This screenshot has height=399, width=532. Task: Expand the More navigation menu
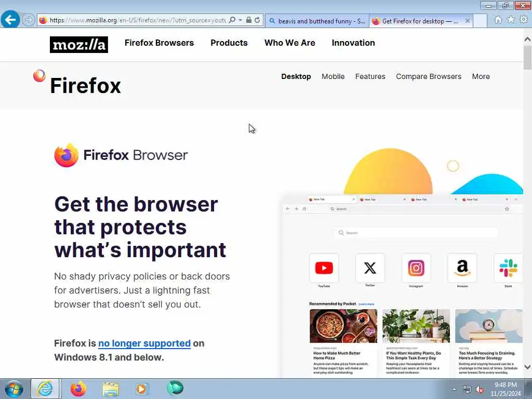click(x=481, y=76)
